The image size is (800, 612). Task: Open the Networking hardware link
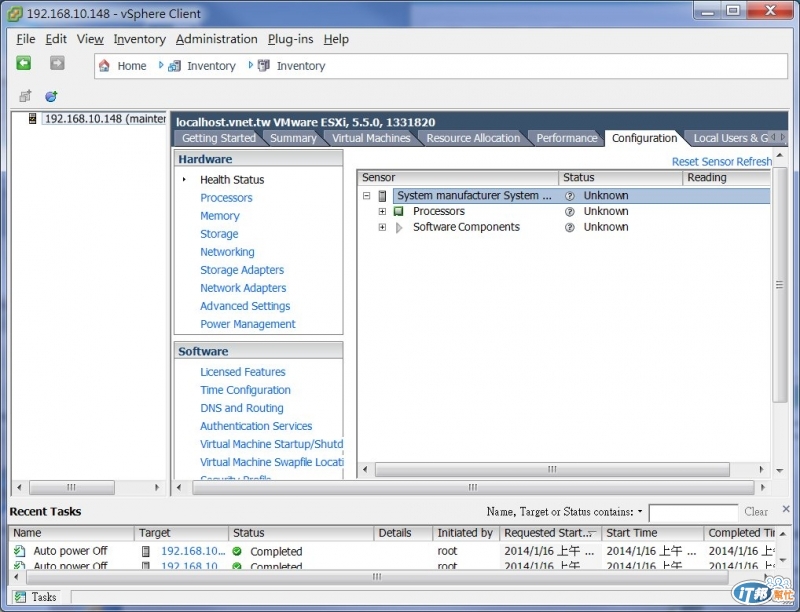pyautogui.click(x=227, y=252)
